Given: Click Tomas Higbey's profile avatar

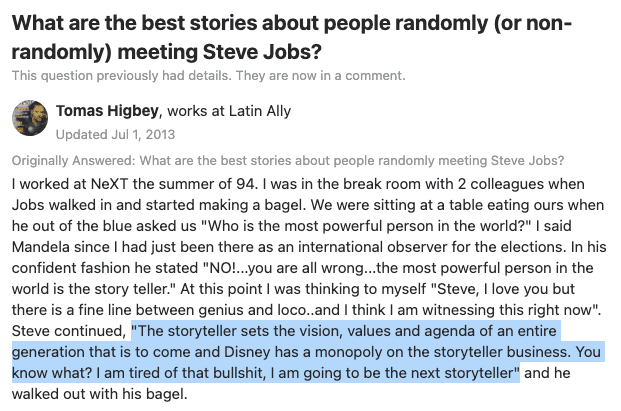Looking at the screenshot, I should pos(30,120).
